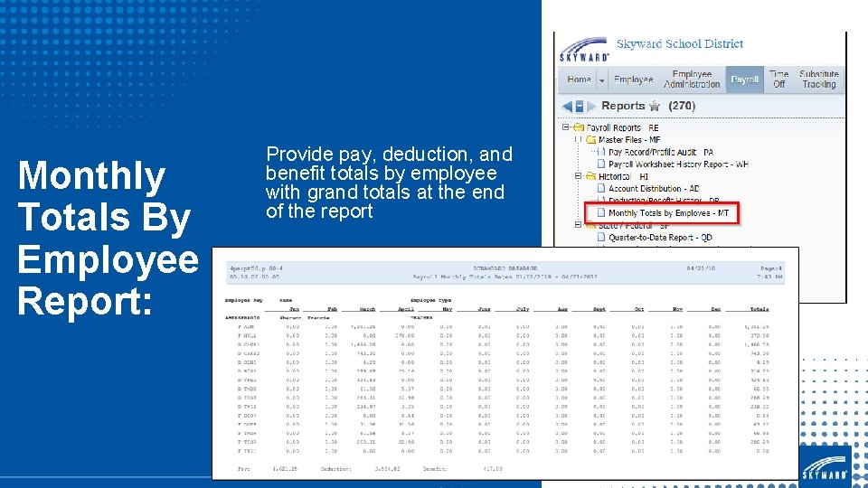Click the April column header in the report
The image size is (868, 488).
406,309
